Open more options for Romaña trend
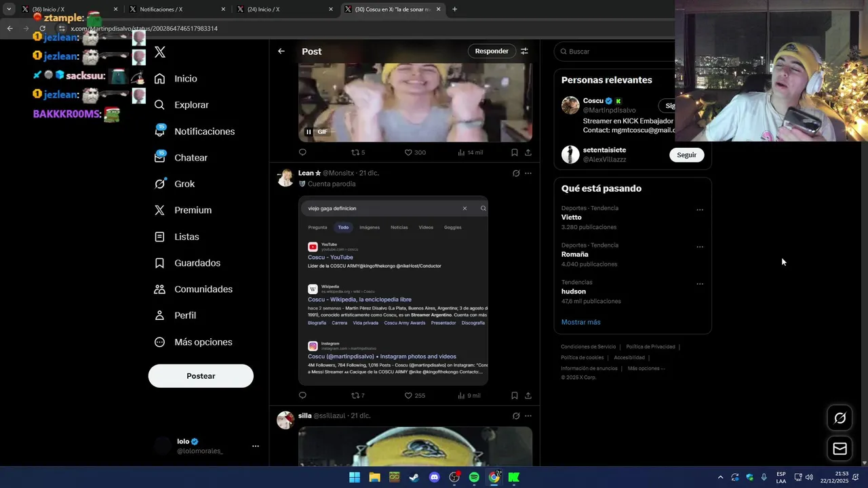 (x=700, y=247)
